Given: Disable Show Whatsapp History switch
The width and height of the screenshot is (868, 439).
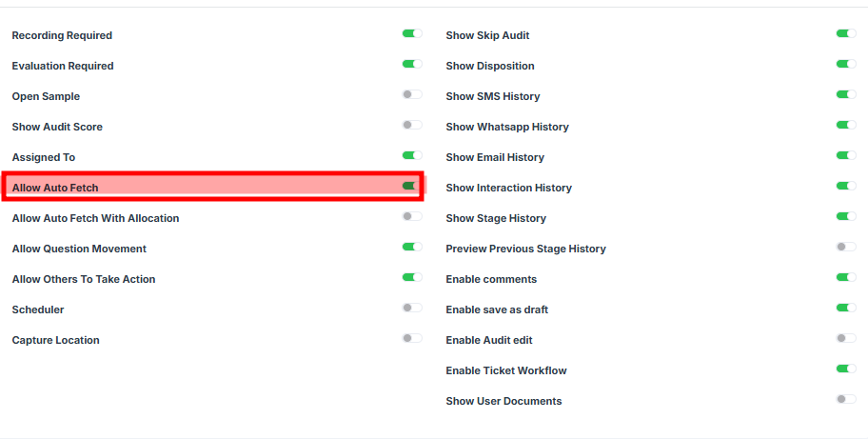Looking at the screenshot, I should click(845, 125).
